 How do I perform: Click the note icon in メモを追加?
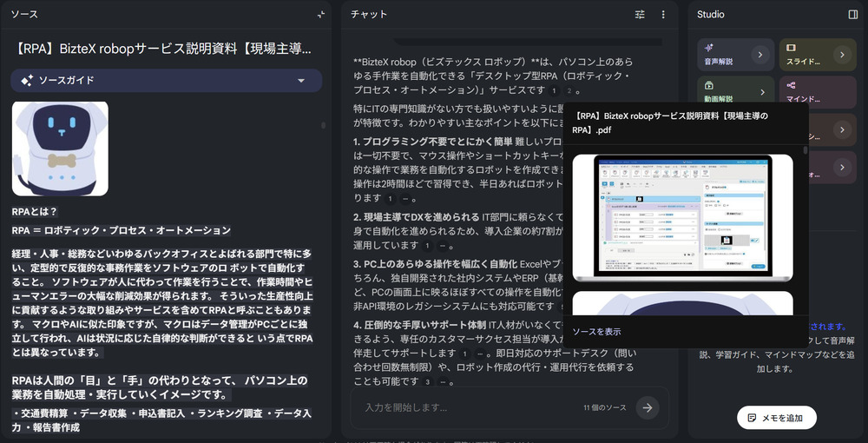[752, 418]
